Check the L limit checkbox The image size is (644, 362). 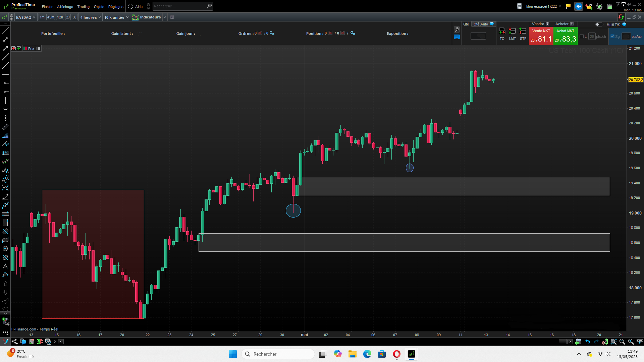[x=582, y=37]
